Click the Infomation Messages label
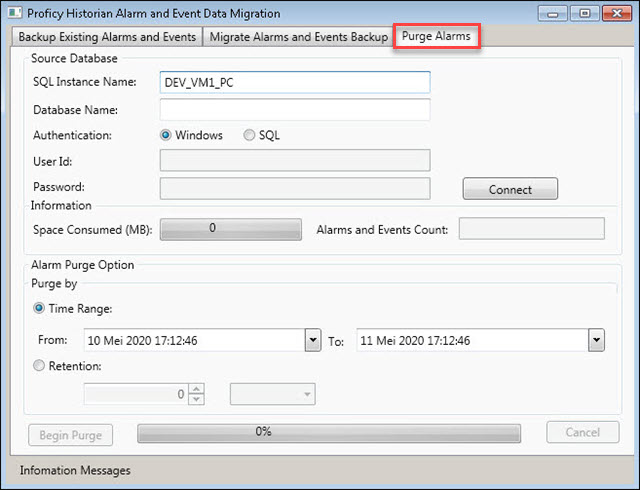 tap(75, 470)
